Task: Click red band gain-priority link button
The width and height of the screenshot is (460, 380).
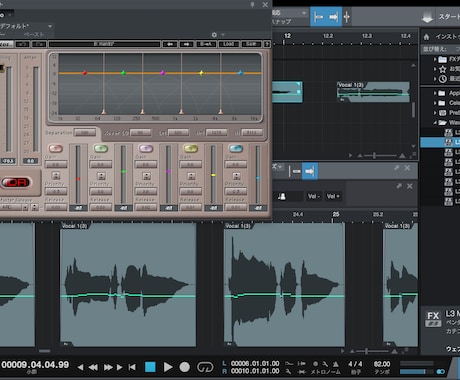Action: [x=56, y=176]
